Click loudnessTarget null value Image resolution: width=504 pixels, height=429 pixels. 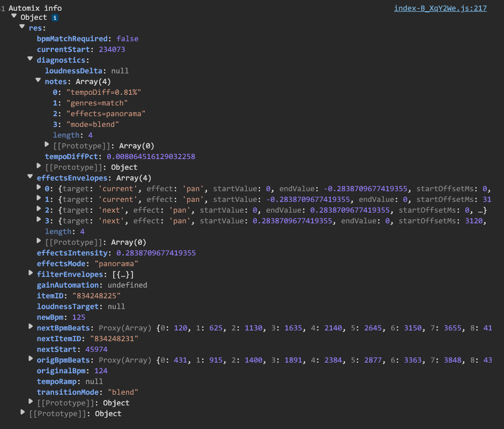tap(116, 307)
